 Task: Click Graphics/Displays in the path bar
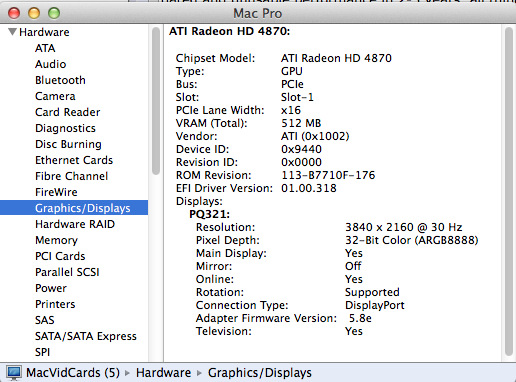tap(260, 373)
